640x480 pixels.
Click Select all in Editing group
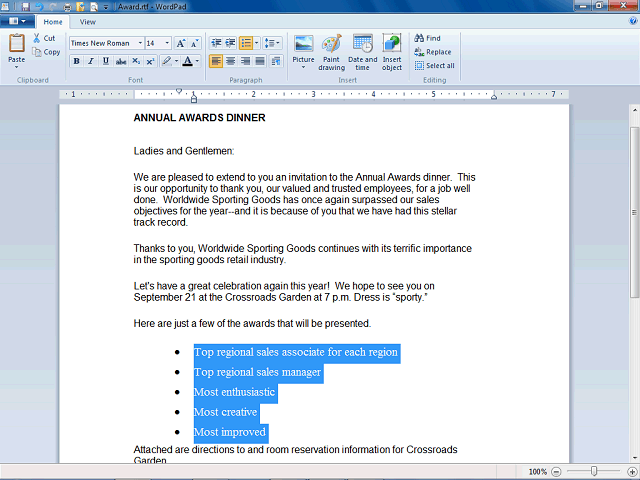click(434, 66)
